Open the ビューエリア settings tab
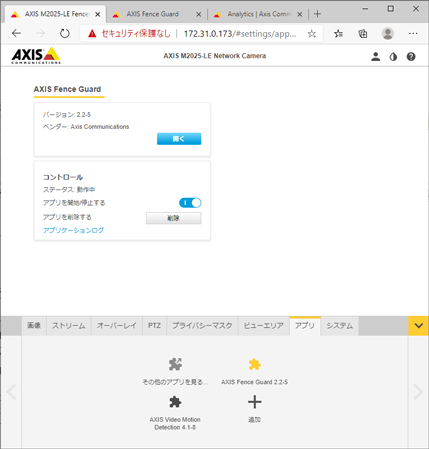This screenshot has width=429, height=449. tap(264, 326)
